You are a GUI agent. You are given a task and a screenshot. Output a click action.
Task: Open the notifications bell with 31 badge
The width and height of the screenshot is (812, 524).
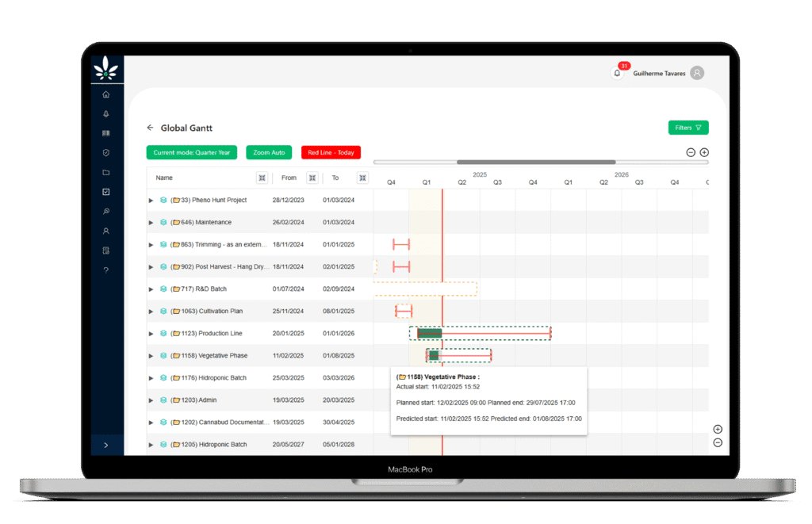tap(617, 73)
